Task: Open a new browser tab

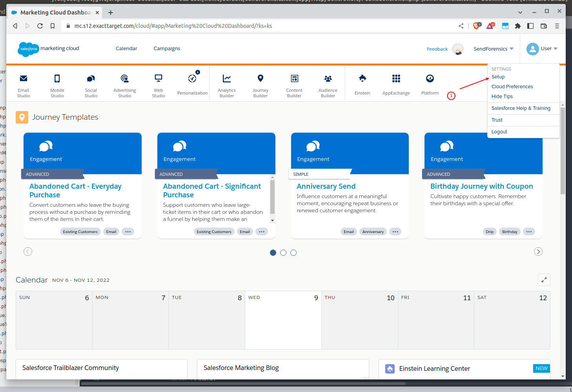Action: pos(111,13)
